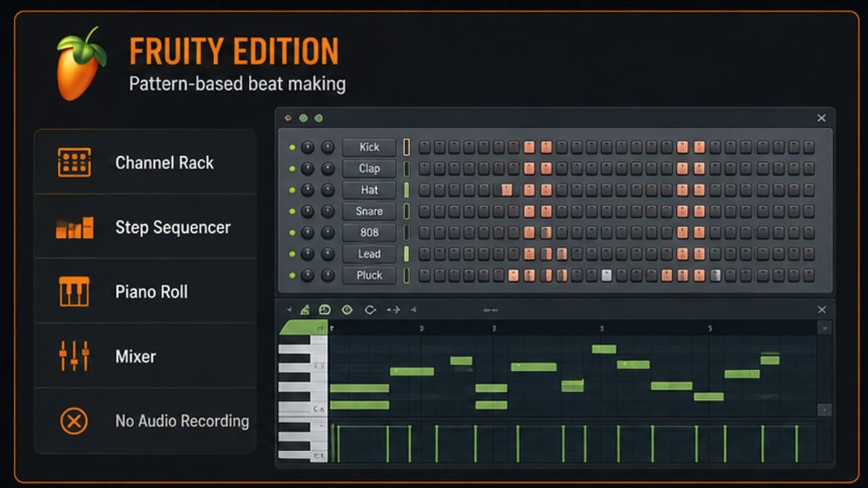Click the orange dot in channel rack title bar
Image resolution: width=868 pixels, height=488 pixels.
coord(288,118)
